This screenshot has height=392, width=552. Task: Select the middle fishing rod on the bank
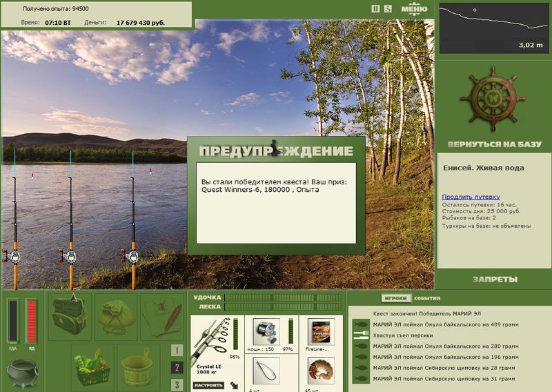70,220
